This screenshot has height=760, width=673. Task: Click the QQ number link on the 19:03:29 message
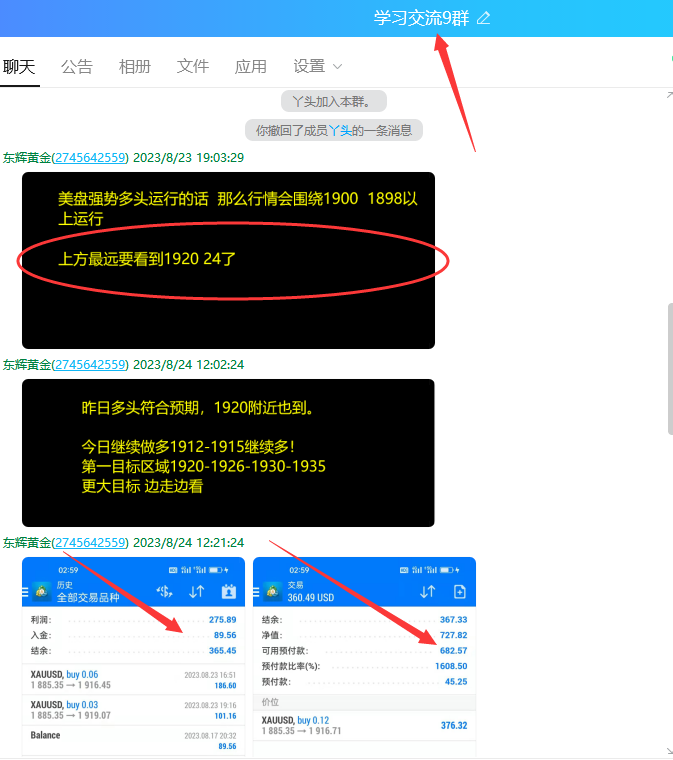pos(91,157)
